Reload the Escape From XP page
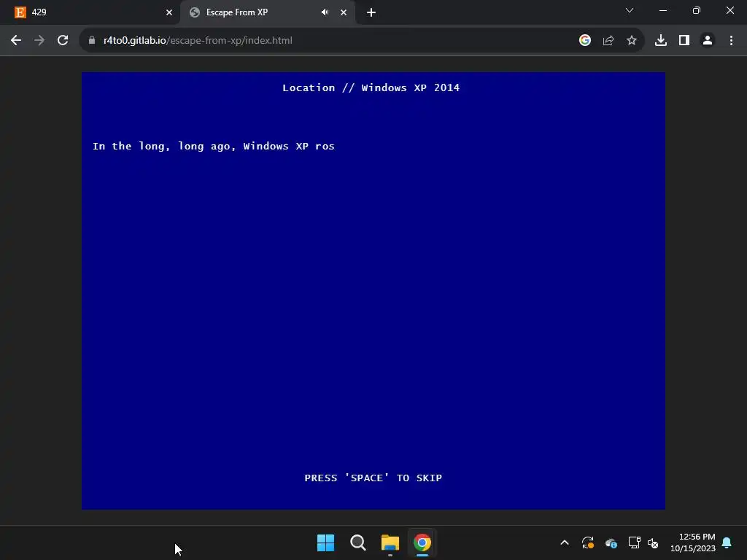This screenshot has height=560, width=747. [63, 41]
